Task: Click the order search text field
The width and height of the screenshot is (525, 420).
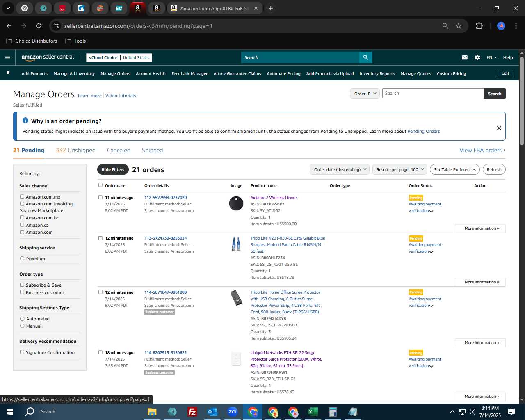Action: point(433,94)
